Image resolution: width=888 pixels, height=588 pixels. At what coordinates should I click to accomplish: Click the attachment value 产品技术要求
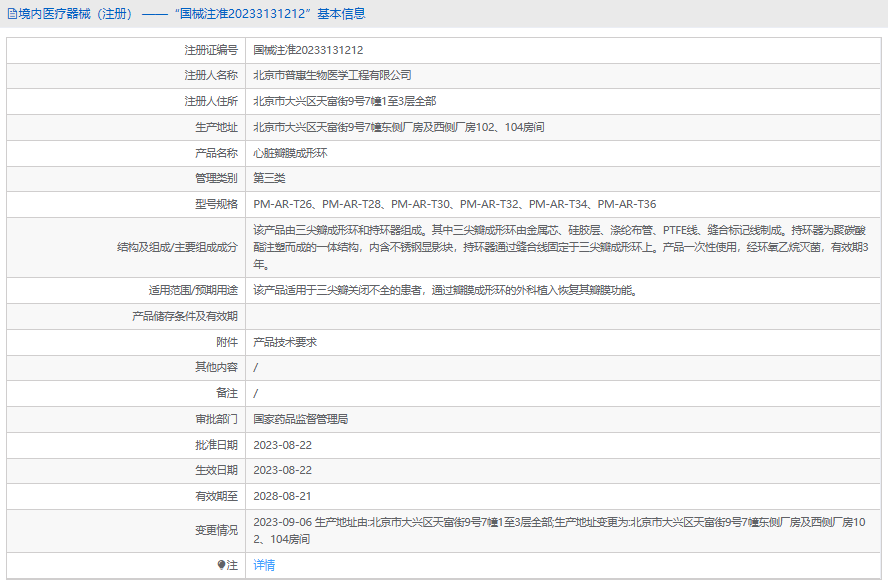click(285, 342)
